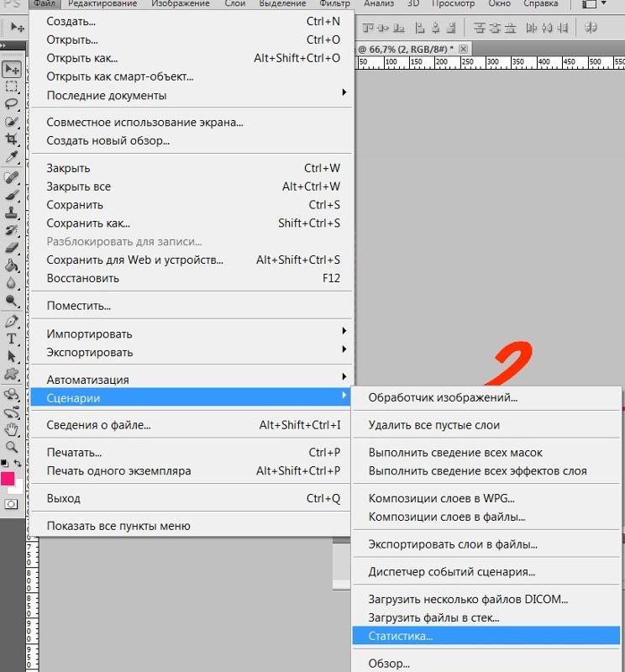This screenshot has height=672, width=625.
Task: Swap foreground and background colors
Action: pos(18,463)
